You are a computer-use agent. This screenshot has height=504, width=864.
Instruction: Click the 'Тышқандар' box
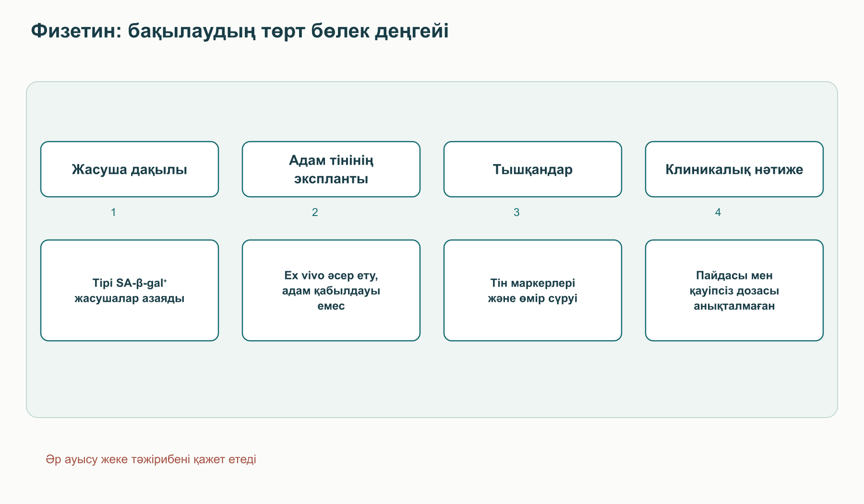(x=533, y=169)
